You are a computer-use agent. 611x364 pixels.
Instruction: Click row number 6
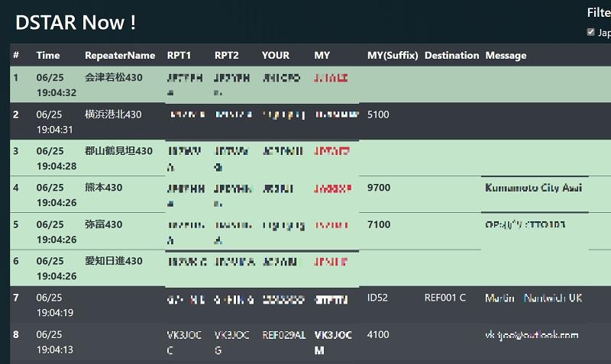pyautogui.click(x=15, y=261)
